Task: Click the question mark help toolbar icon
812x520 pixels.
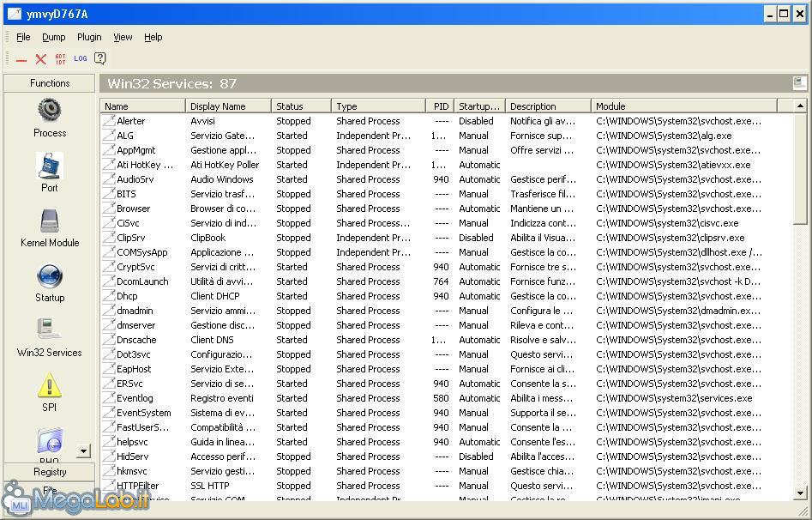Action: pos(100,58)
